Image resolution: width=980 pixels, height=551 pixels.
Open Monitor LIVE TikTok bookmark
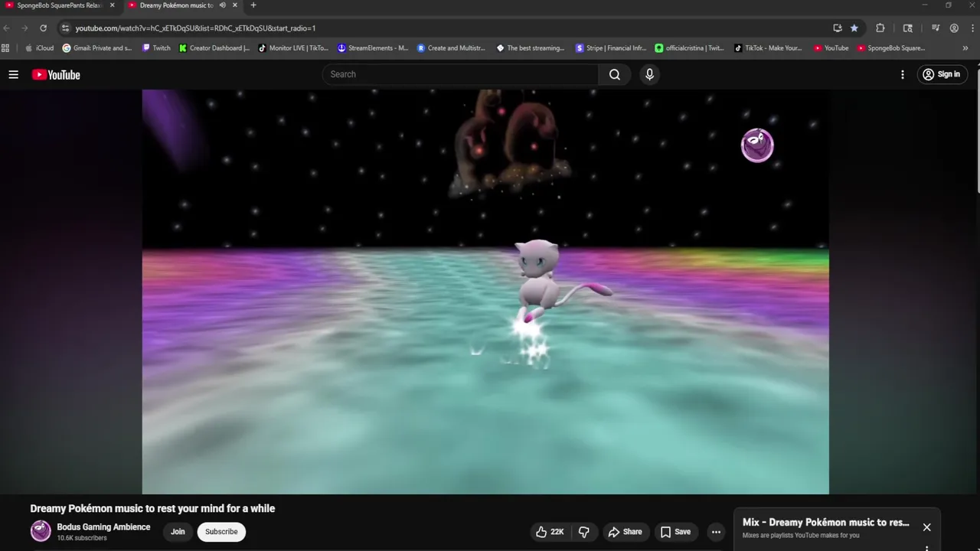click(x=293, y=48)
